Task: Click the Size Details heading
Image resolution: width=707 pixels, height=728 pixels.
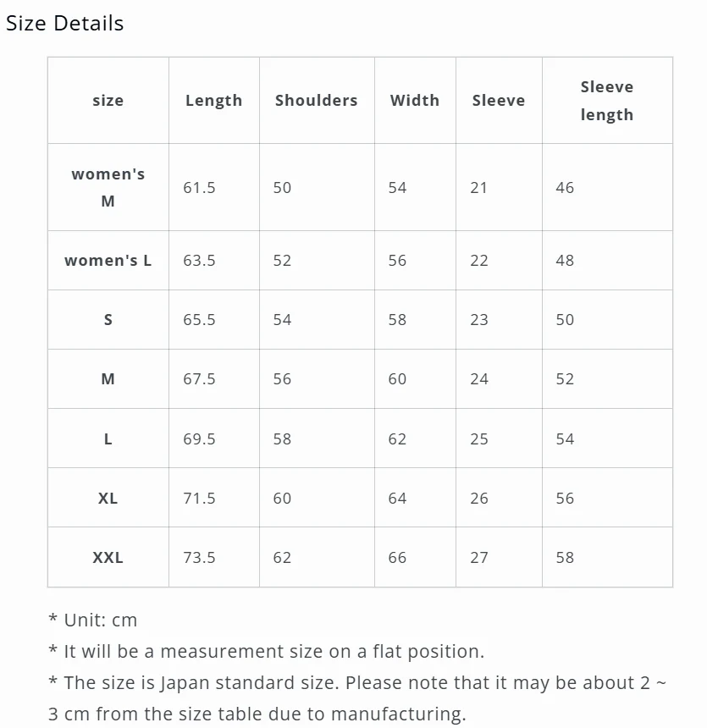Action: 64,23
